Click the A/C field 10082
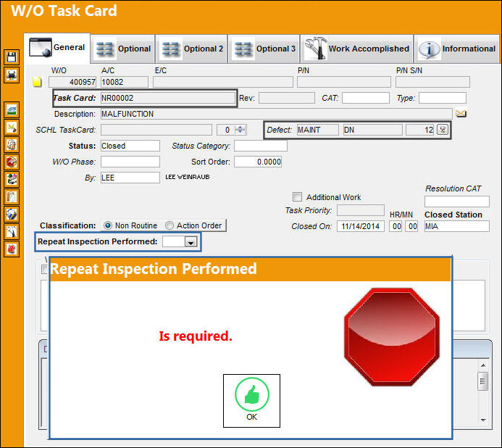502x448 pixels. coord(125,82)
